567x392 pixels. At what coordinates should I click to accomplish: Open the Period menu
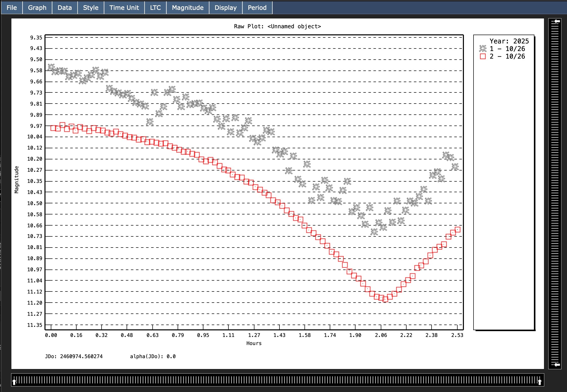[257, 8]
